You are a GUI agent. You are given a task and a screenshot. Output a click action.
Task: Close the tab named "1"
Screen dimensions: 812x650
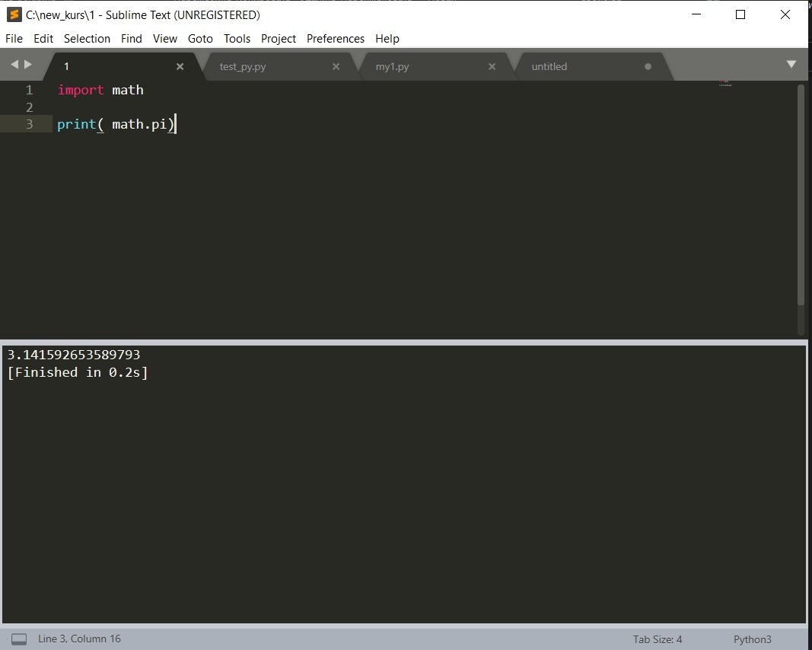click(180, 66)
